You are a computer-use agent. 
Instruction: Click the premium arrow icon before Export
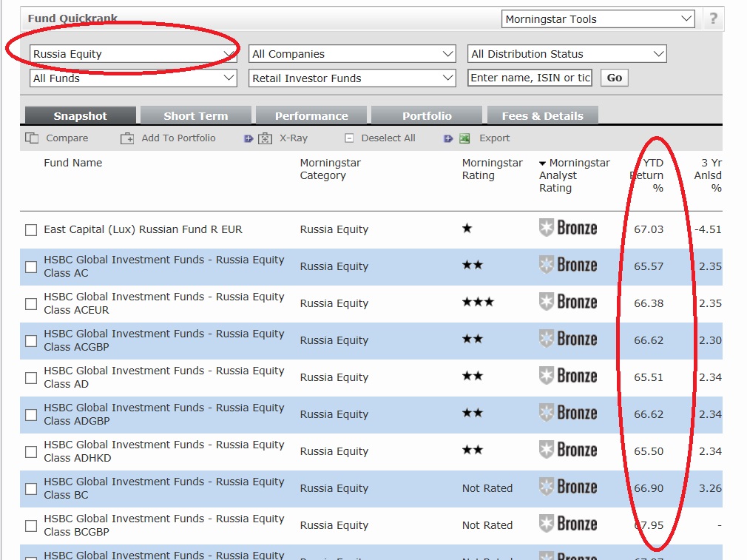(447, 138)
